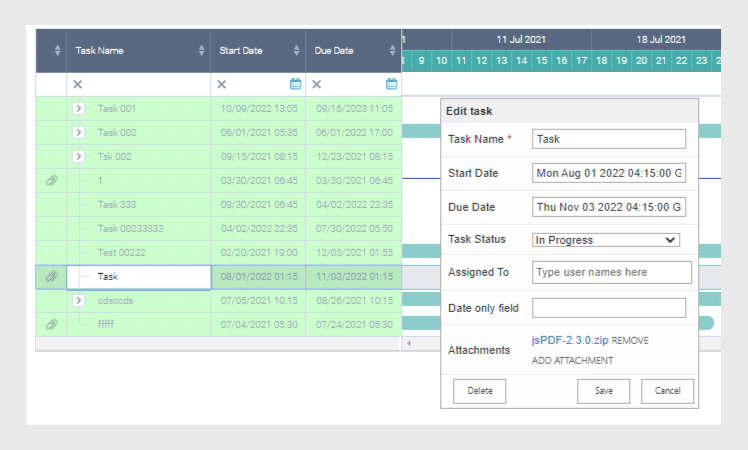Screen dimensions: 748x450
Task: Open the Due Date filter calendar picker
Action: 391,84
